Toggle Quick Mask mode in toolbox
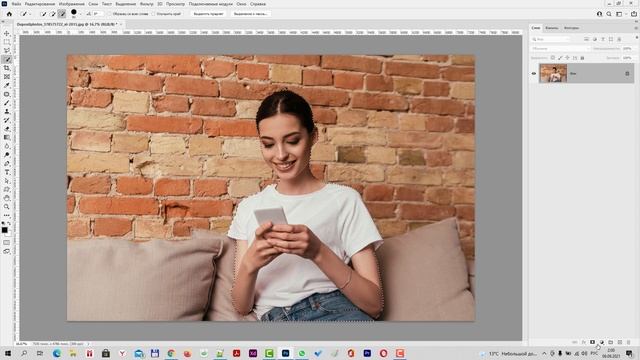The image size is (640, 360). [6, 243]
